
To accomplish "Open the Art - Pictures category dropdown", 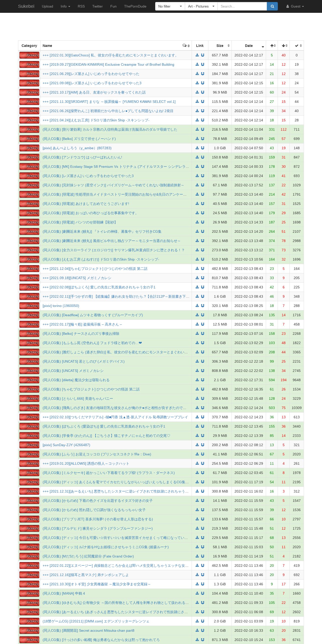I will [x=201, y=6].
